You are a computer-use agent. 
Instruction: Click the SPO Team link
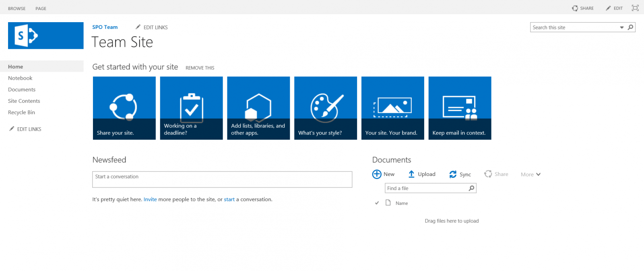coord(105,27)
